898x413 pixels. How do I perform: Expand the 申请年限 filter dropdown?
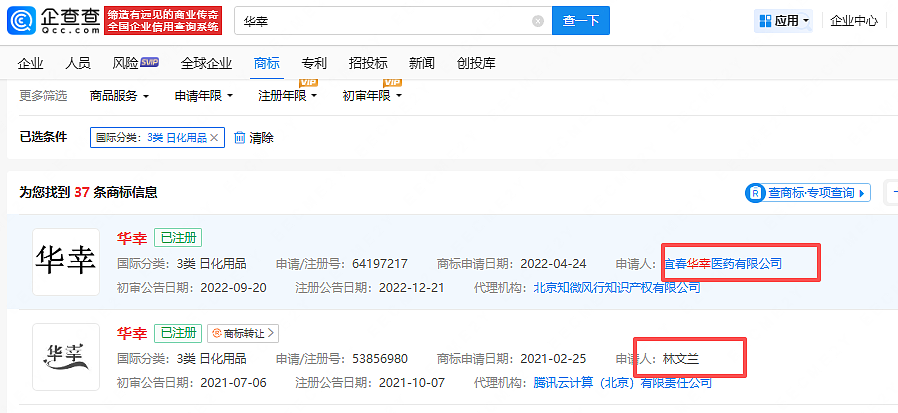[x=204, y=96]
